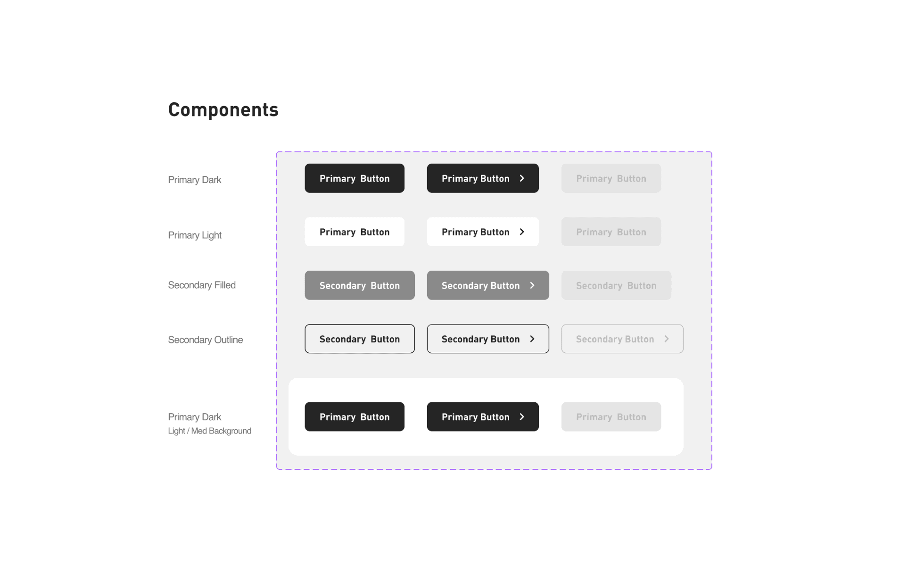Viewport: 924px width, 566px height.
Task: Click the chevron in disabled Secondary Outline button
Action: pos(667,339)
